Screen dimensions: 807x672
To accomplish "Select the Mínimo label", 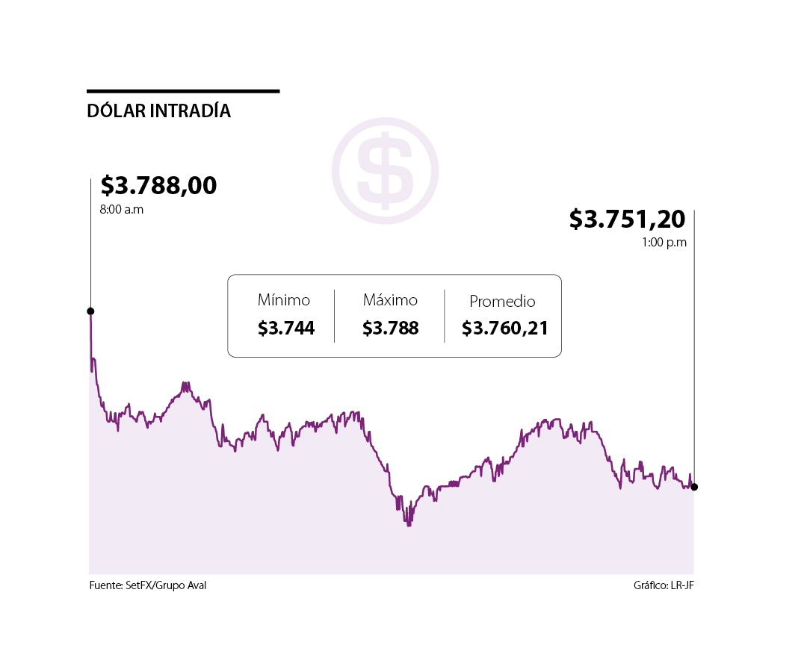I will (x=284, y=300).
